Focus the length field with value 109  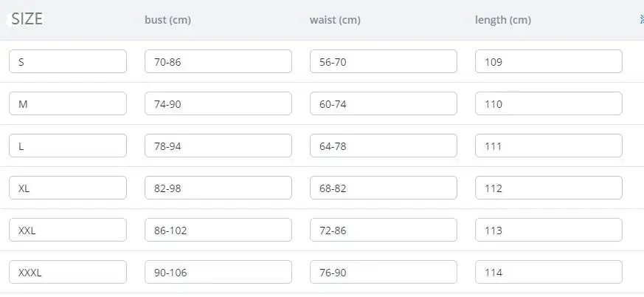point(548,62)
